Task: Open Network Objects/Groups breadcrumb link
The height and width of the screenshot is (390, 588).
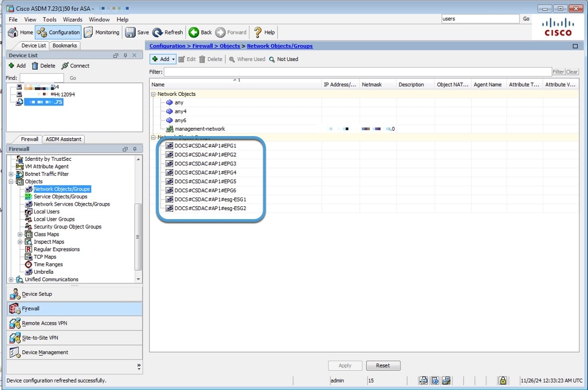Action: pyautogui.click(x=280, y=46)
